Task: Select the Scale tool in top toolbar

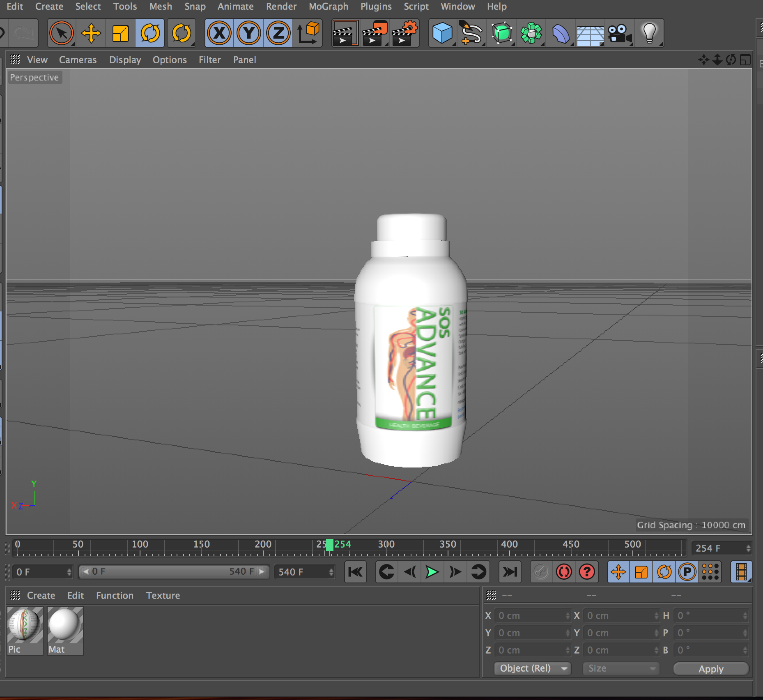Action: [x=120, y=33]
